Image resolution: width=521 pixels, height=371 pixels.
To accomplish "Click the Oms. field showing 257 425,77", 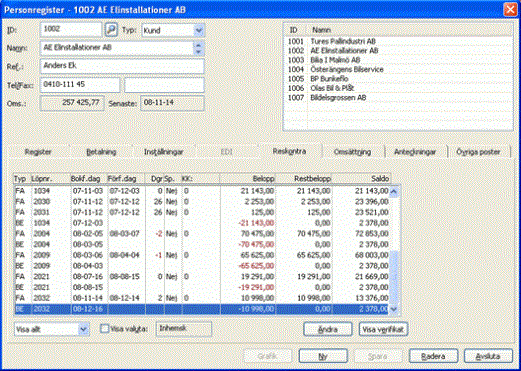I will click(x=72, y=103).
